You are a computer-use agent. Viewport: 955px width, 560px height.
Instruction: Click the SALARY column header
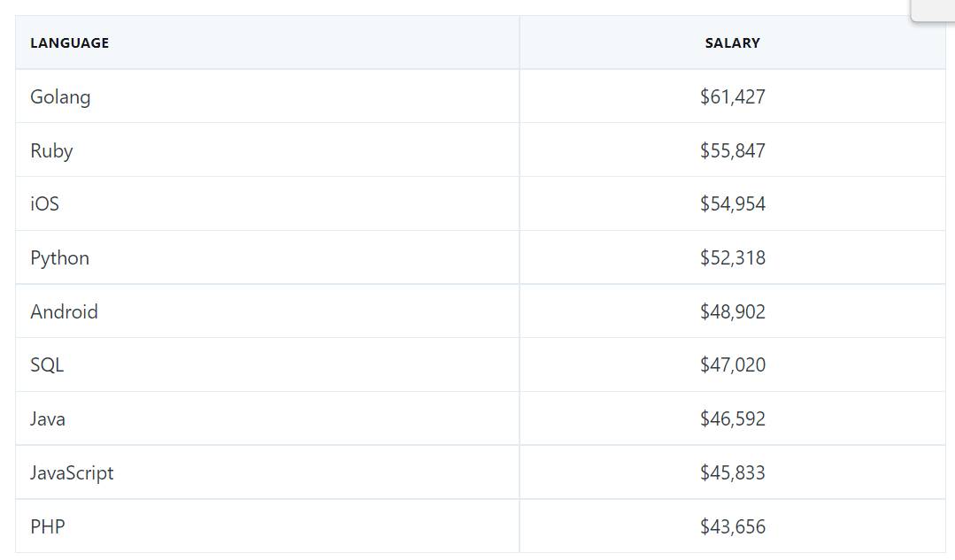[732, 42]
